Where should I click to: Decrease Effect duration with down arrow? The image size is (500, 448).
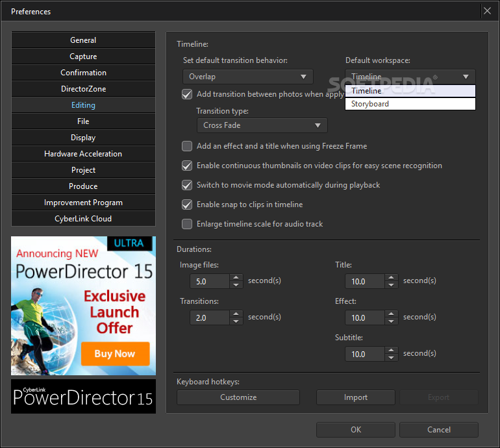click(391, 321)
